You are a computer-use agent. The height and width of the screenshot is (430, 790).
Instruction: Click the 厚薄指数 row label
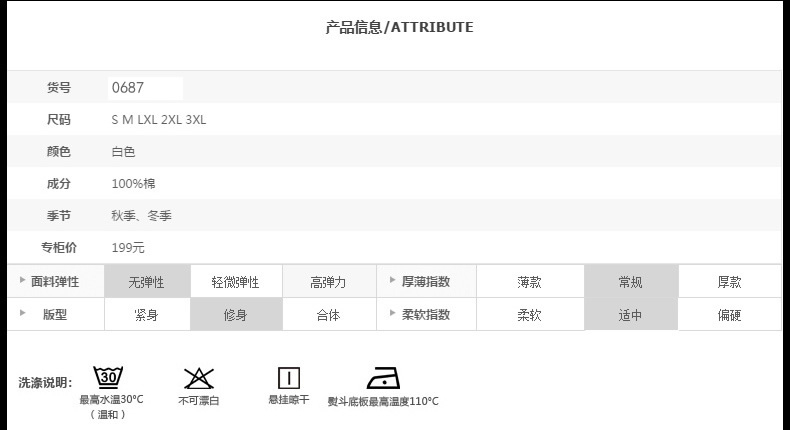426,281
